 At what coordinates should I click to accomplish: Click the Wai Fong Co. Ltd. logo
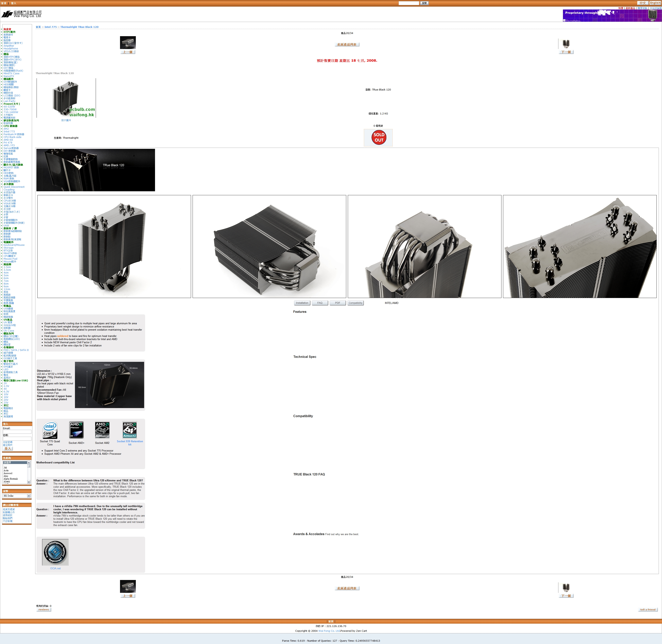tap(21, 14)
